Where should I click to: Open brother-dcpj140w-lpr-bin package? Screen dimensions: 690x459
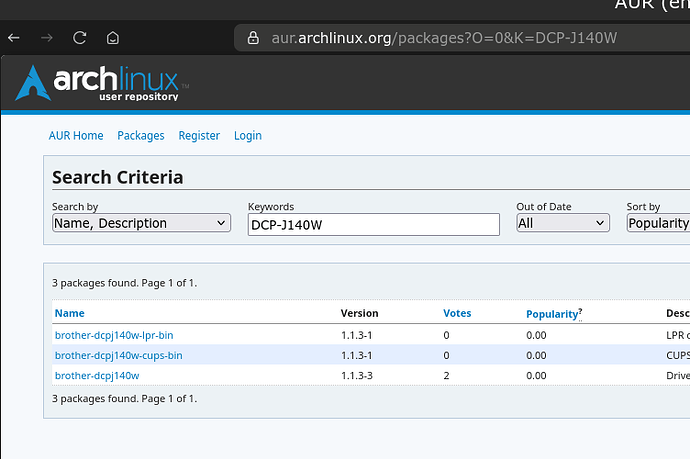114,335
